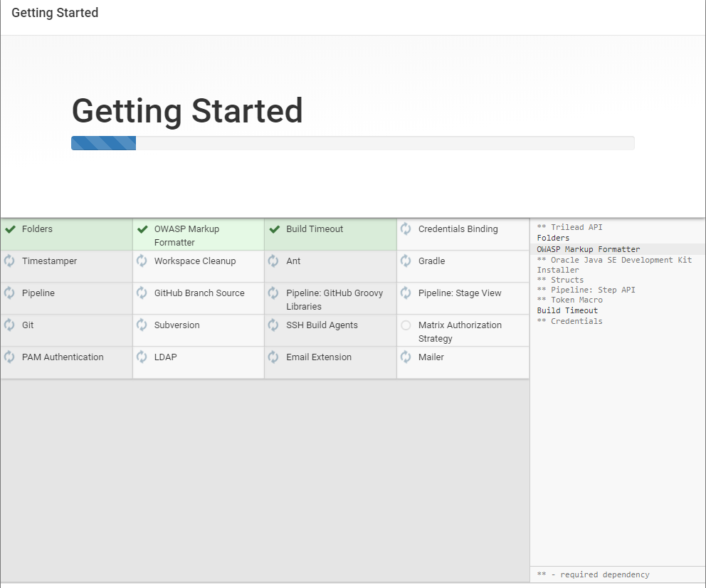Viewport: 706px width, 588px height.
Task: Click the spinner icon beside Pipeline plugin
Action: (9, 293)
